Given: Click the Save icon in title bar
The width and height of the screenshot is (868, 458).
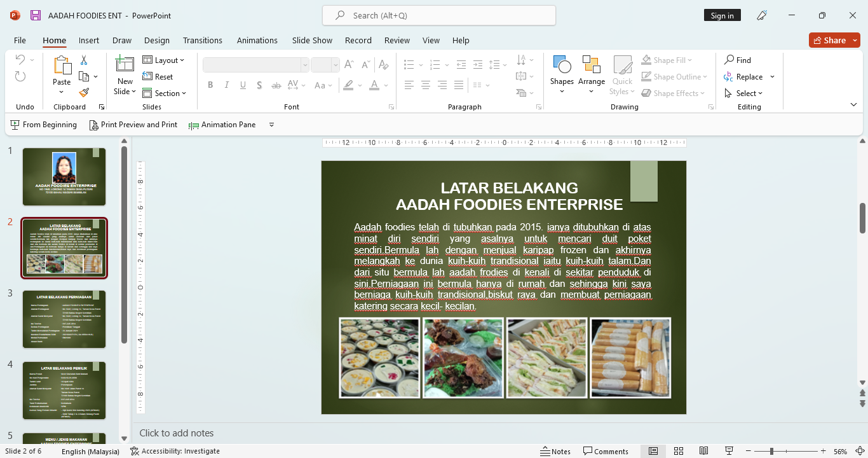Looking at the screenshot, I should tap(36, 15).
